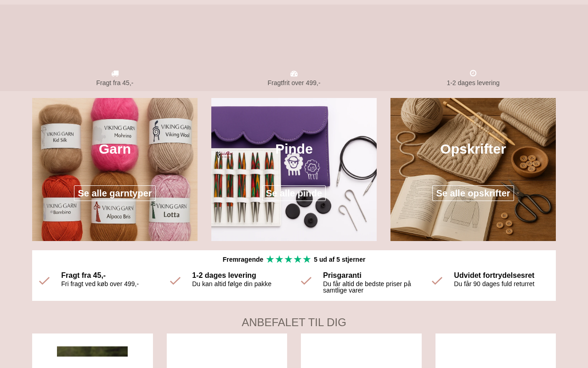Click the Udvidet fortrydelsesret benefit title

coord(494,276)
